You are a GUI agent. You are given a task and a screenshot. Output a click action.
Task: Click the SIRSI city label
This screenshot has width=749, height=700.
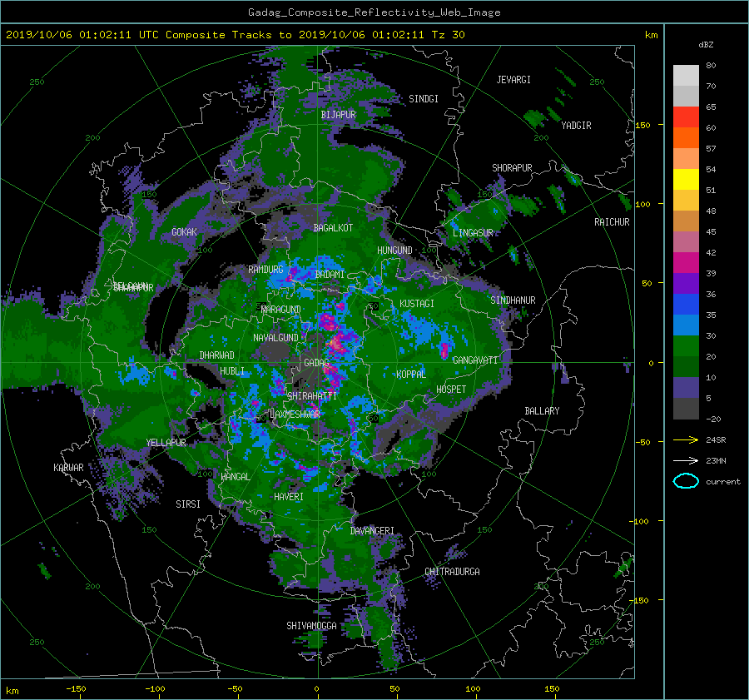click(x=188, y=504)
